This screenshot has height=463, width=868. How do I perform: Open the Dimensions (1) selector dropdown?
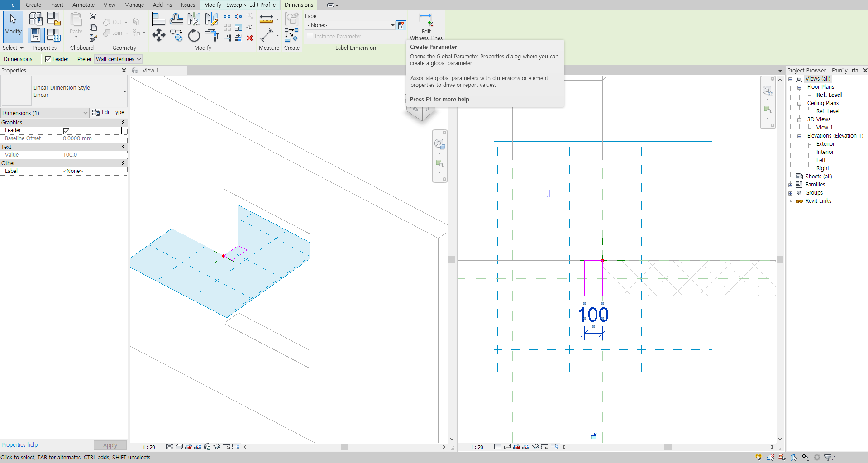[x=45, y=113]
